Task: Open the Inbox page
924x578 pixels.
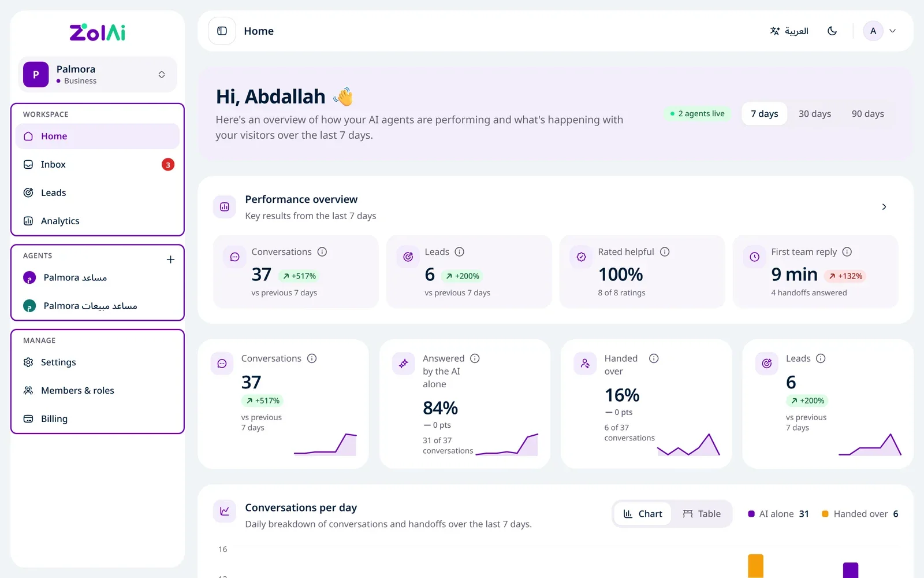Action: (98, 165)
